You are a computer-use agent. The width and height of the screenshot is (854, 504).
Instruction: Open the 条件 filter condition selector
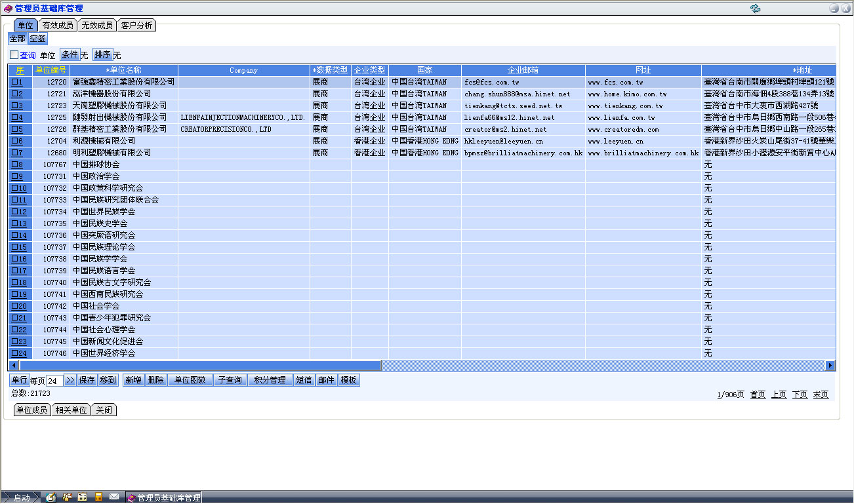click(x=70, y=55)
